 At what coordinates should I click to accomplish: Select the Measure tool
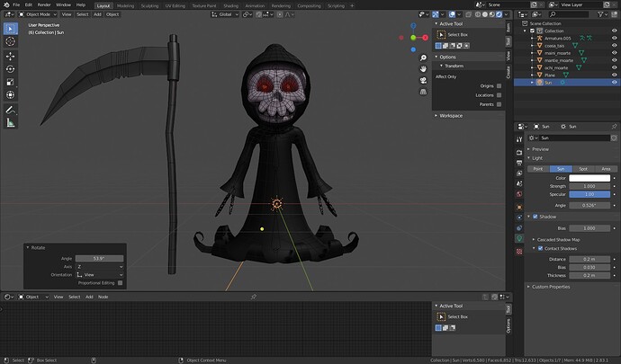[11, 123]
